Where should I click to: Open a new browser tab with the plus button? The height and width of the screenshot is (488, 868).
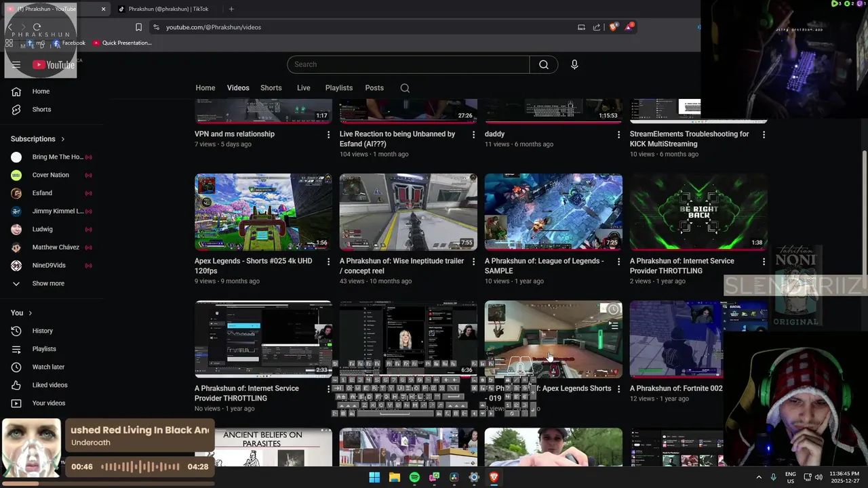click(231, 9)
